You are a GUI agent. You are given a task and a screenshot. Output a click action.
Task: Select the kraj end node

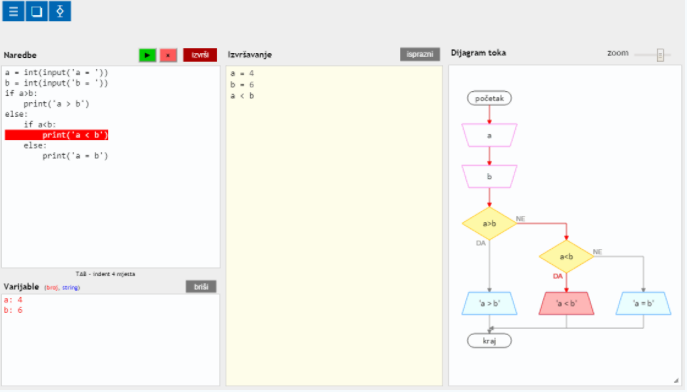[x=489, y=341]
